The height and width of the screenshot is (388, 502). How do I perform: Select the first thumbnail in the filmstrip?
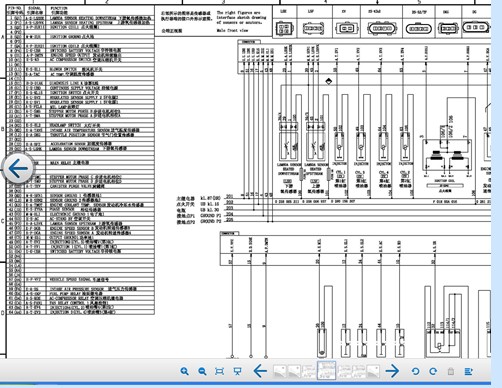[x=279, y=371]
